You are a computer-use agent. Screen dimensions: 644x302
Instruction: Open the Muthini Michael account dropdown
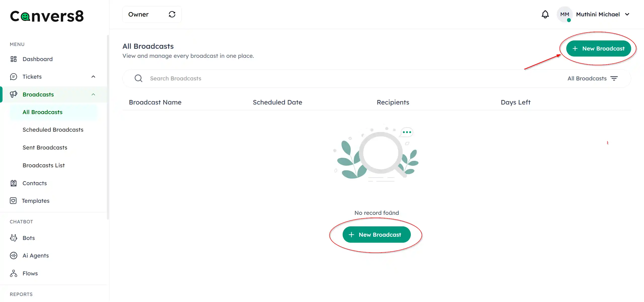pyautogui.click(x=627, y=14)
